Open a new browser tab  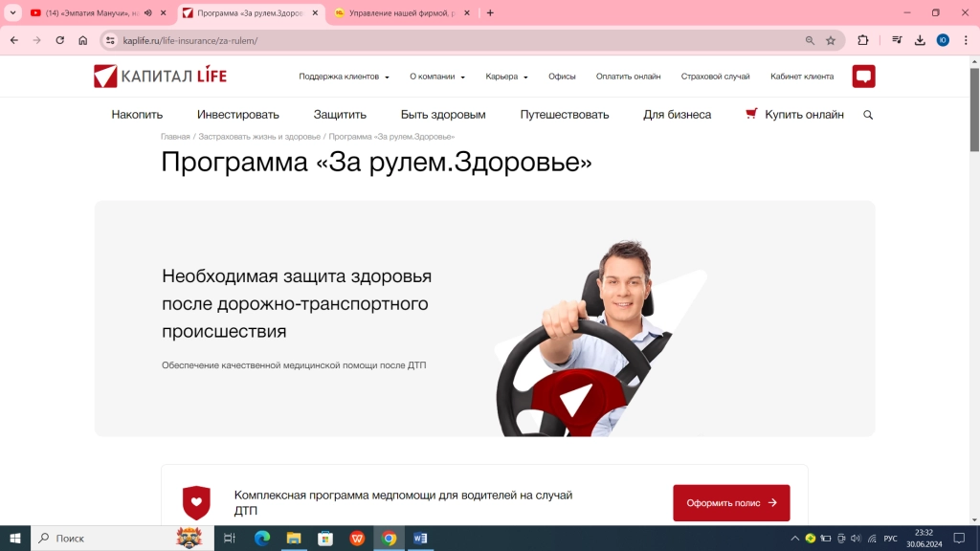(490, 12)
